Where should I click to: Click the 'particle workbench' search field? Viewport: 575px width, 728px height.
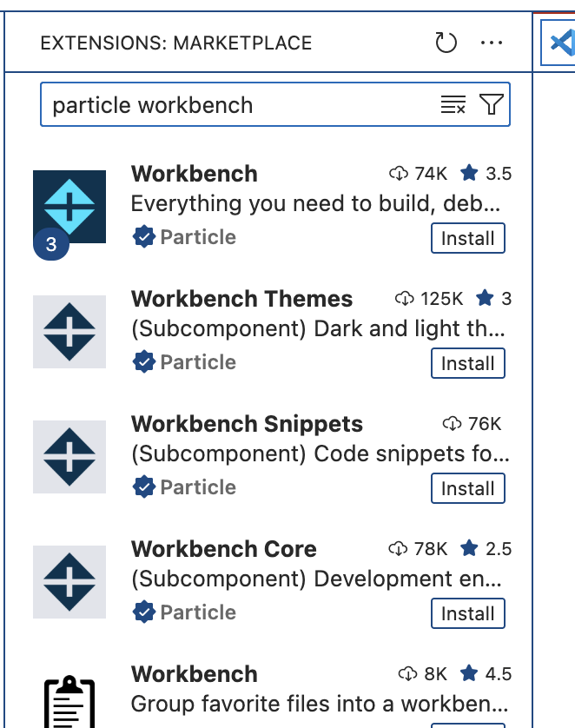[x=235, y=105]
